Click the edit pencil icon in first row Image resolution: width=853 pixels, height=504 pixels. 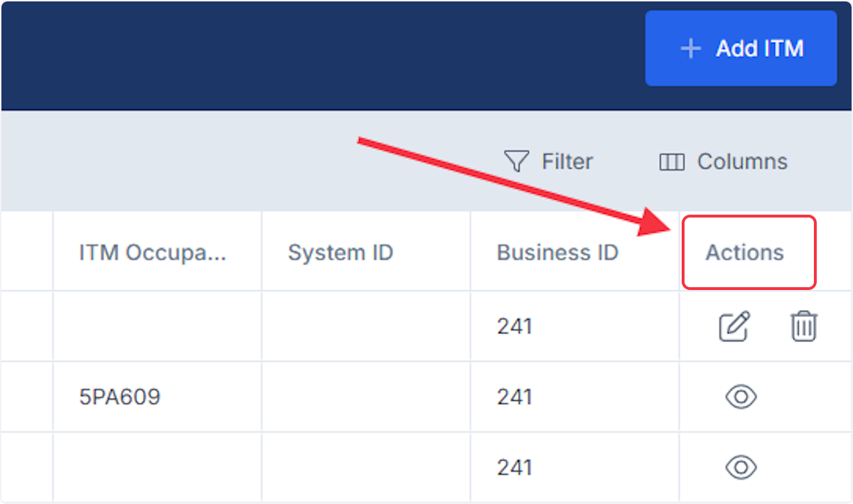(734, 326)
